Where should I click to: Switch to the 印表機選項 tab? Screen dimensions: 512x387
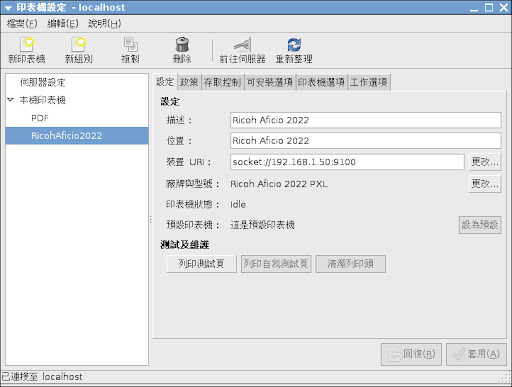click(321, 82)
